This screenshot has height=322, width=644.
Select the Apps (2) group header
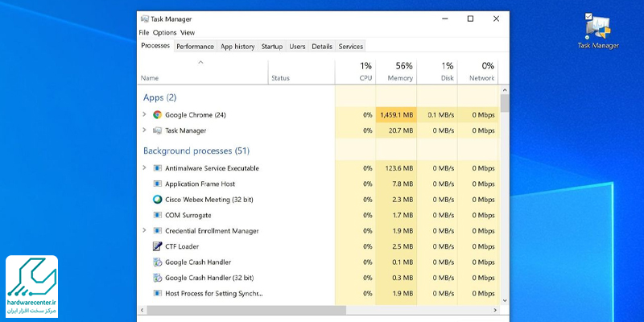pos(159,97)
